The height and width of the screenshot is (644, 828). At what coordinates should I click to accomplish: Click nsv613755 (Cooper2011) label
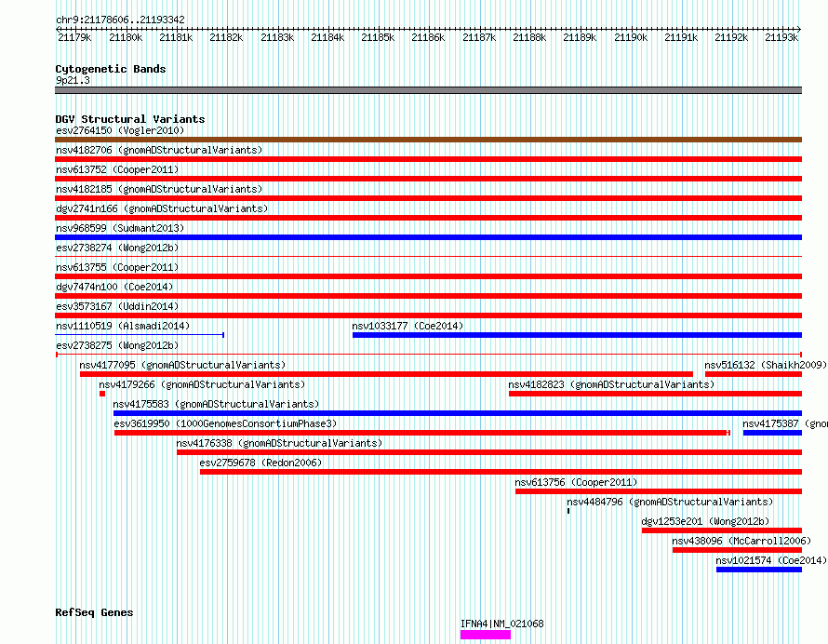coord(117,267)
